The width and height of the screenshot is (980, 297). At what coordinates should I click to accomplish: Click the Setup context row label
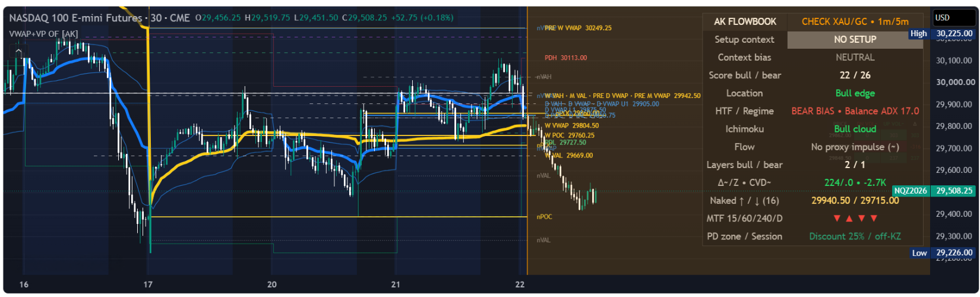pyautogui.click(x=744, y=39)
